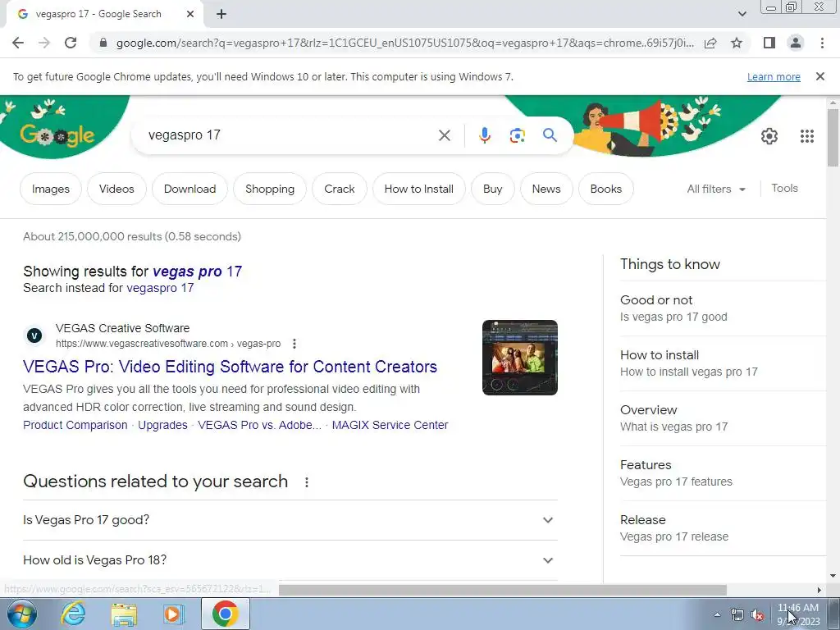The image size is (840, 630).
Task: Open Chrome profile avatar
Action: tap(796, 43)
